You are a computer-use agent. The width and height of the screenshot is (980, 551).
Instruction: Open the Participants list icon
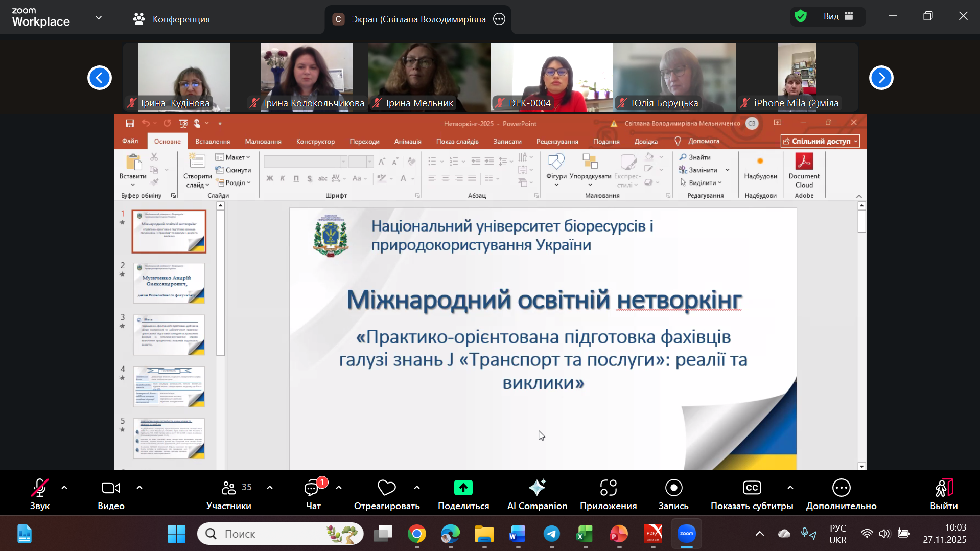(x=229, y=489)
